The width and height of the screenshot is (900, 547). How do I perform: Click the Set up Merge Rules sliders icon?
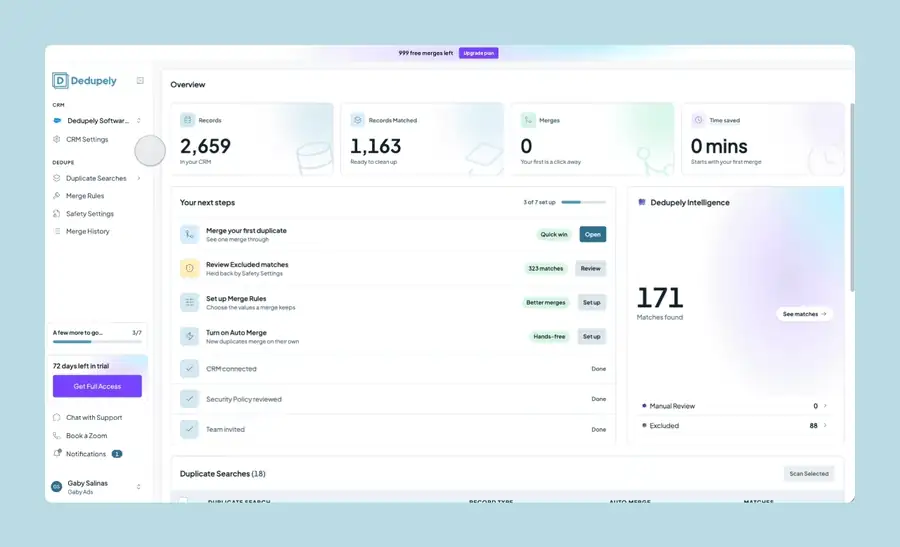(x=189, y=302)
